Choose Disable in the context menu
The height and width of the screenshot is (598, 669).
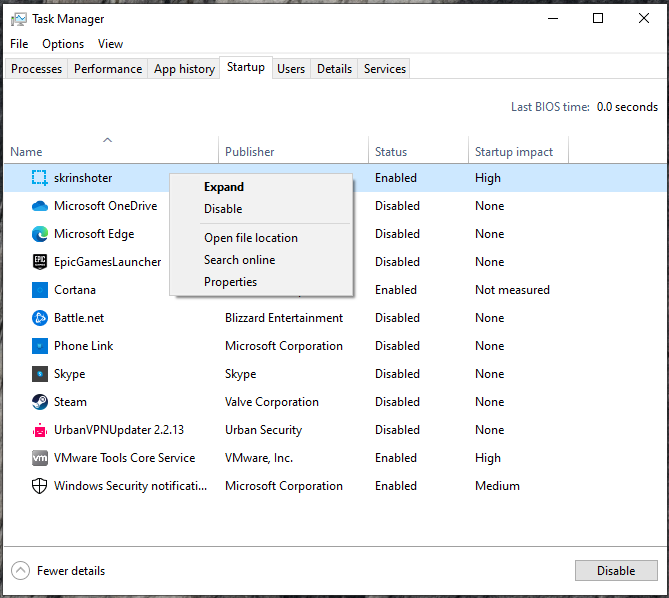223,209
